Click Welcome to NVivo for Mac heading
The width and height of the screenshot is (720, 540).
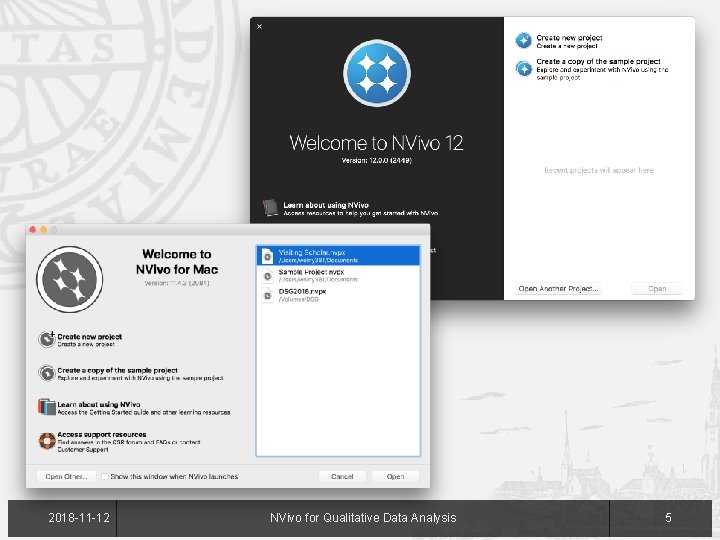177,262
